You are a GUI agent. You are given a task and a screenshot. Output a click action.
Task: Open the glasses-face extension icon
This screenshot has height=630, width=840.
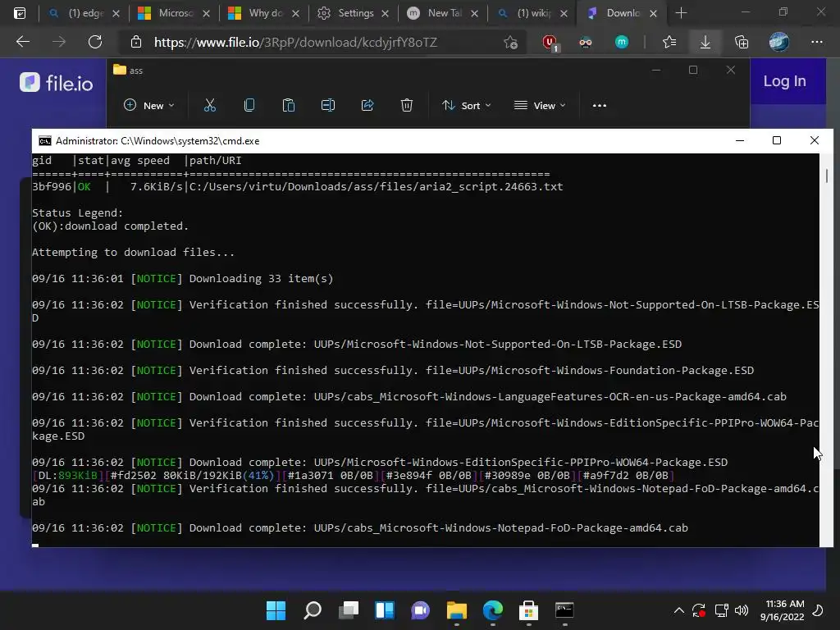coord(586,43)
